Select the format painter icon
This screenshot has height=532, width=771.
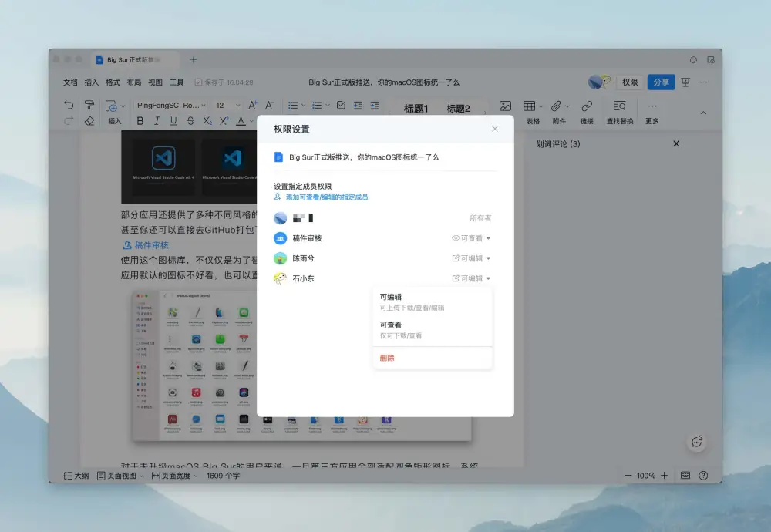point(89,105)
